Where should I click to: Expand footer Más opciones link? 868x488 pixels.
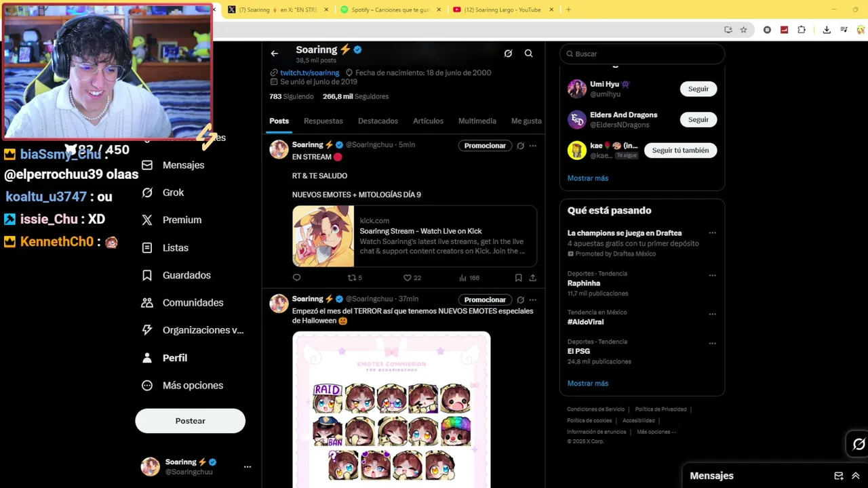click(656, 432)
